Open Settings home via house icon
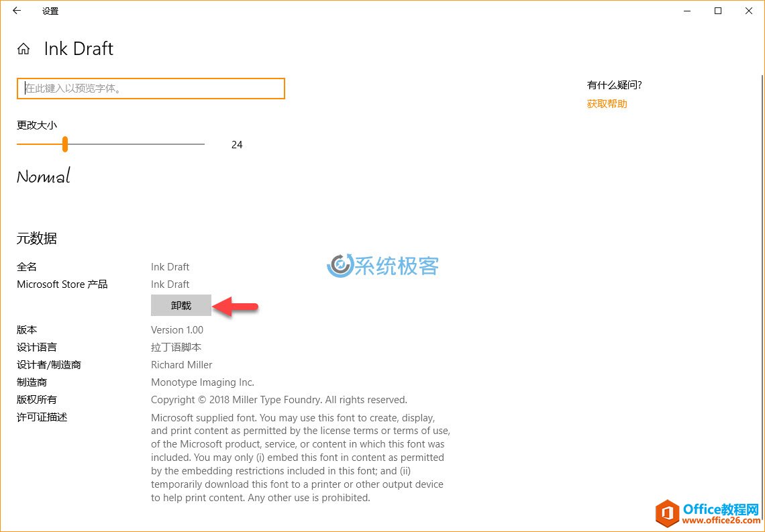This screenshot has width=765, height=532. (x=23, y=49)
